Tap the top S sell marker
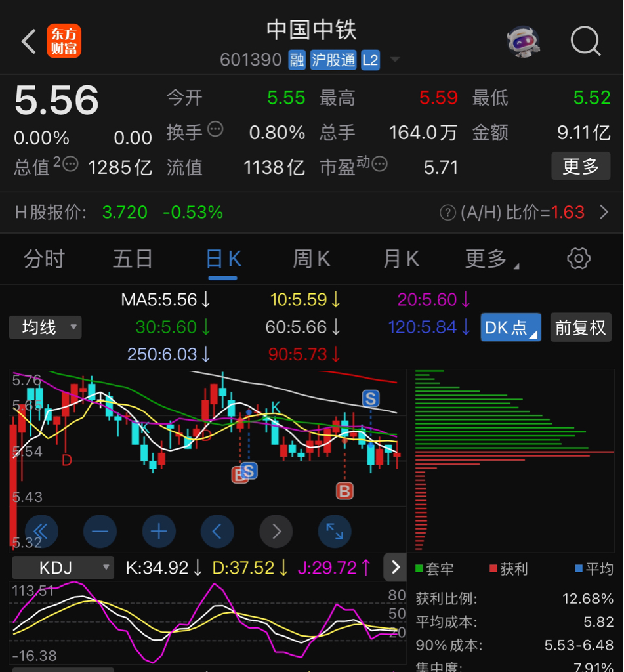The image size is (624, 672). [371, 398]
